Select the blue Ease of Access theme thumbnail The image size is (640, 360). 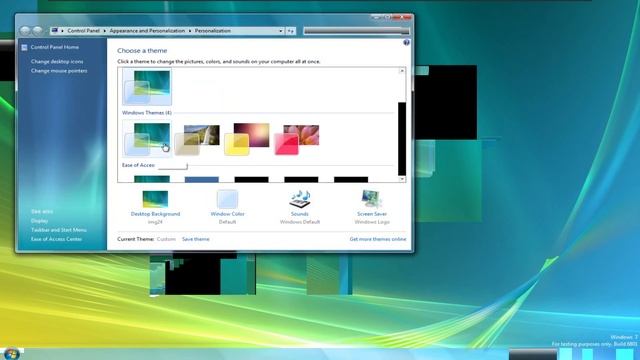(x=202, y=179)
